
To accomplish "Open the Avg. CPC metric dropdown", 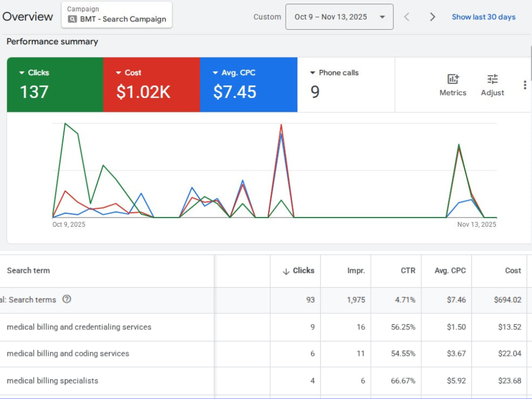I will (215, 72).
